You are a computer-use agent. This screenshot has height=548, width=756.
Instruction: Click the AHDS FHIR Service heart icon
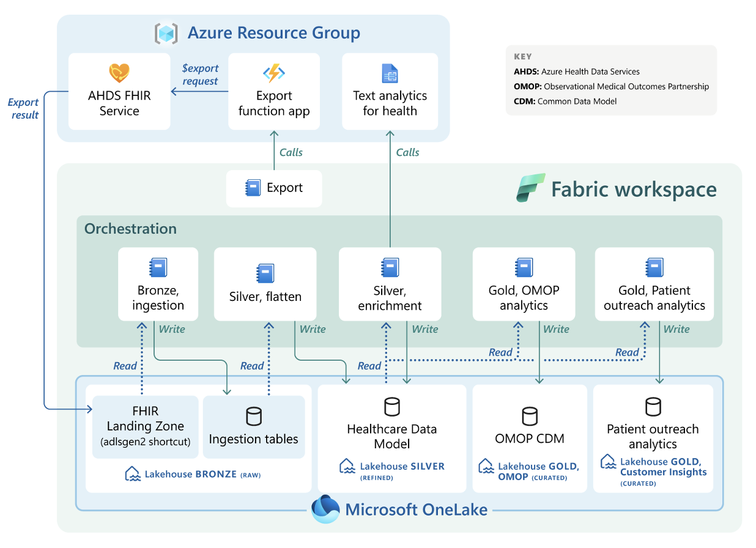(119, 73)
